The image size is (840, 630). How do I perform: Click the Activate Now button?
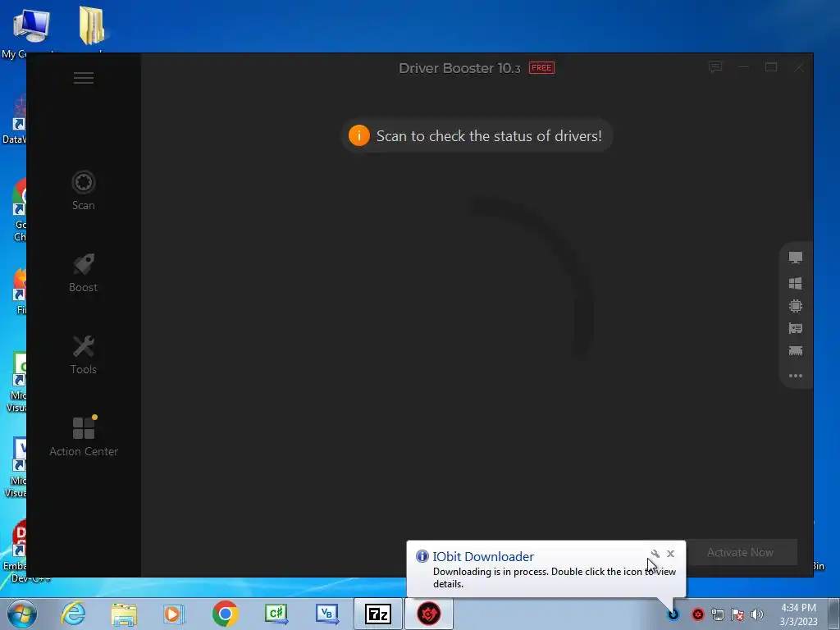740,552
